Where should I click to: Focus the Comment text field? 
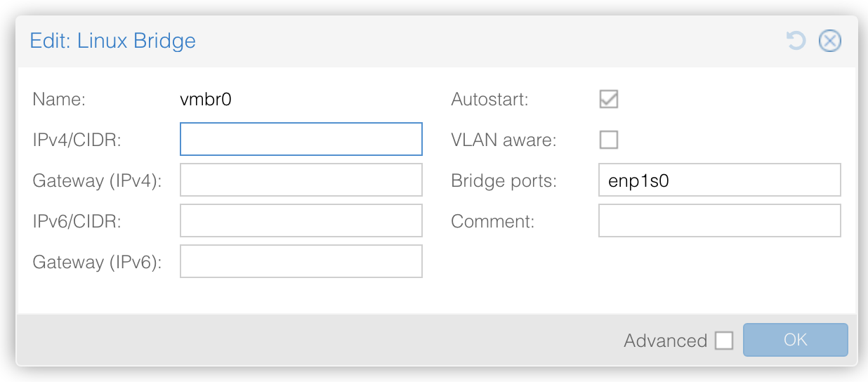pyautogui.click(x=720, y=220)
